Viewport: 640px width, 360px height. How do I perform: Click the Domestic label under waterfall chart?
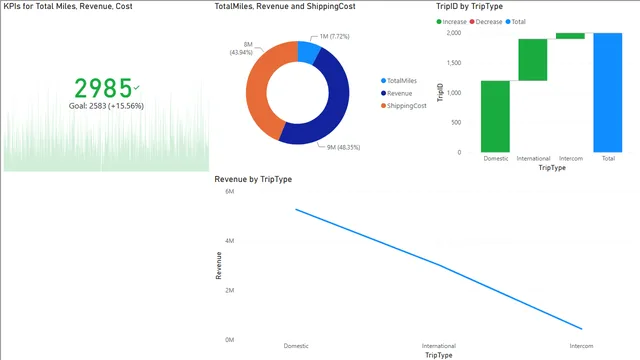tap(496, 158)
